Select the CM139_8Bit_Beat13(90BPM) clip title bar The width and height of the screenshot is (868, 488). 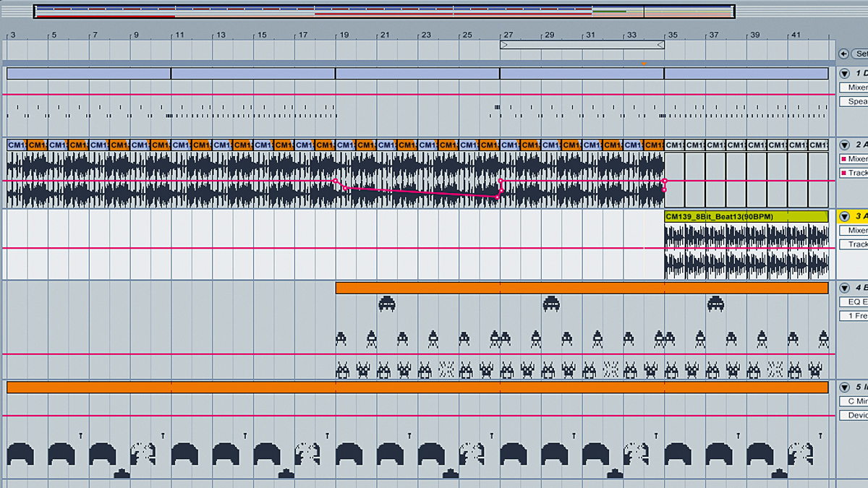point(746,216)
